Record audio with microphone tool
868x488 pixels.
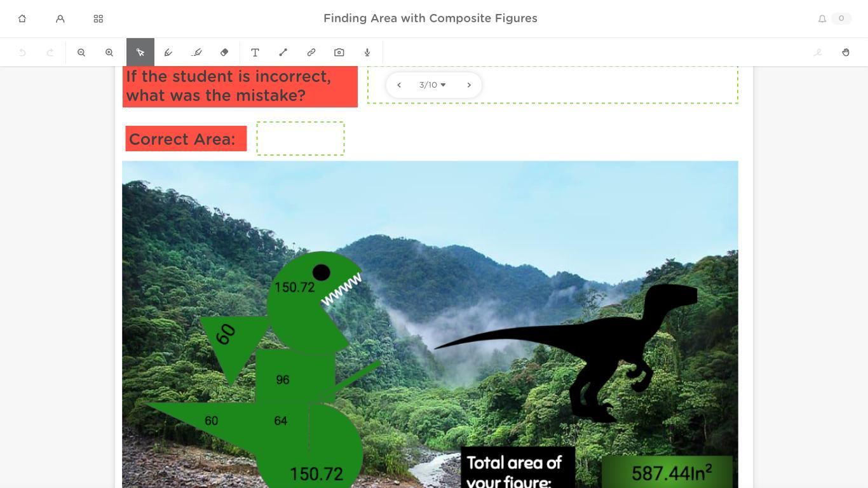click(x=367, y=53)
